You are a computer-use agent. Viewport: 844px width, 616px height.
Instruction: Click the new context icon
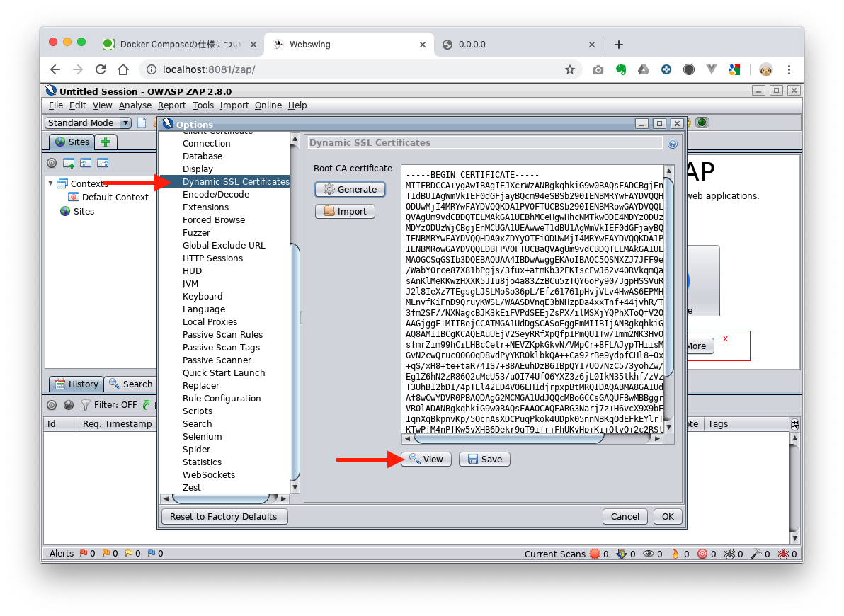(x=69, y=163)
